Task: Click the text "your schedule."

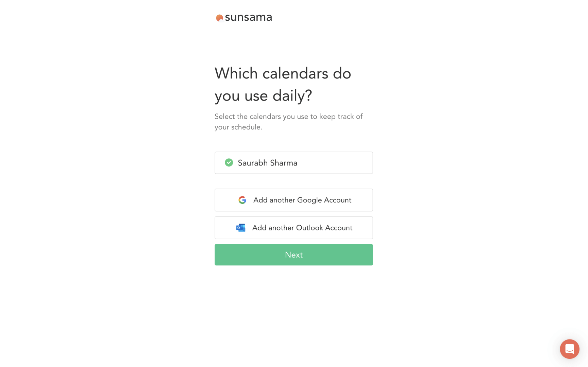Action: (238, 127)
